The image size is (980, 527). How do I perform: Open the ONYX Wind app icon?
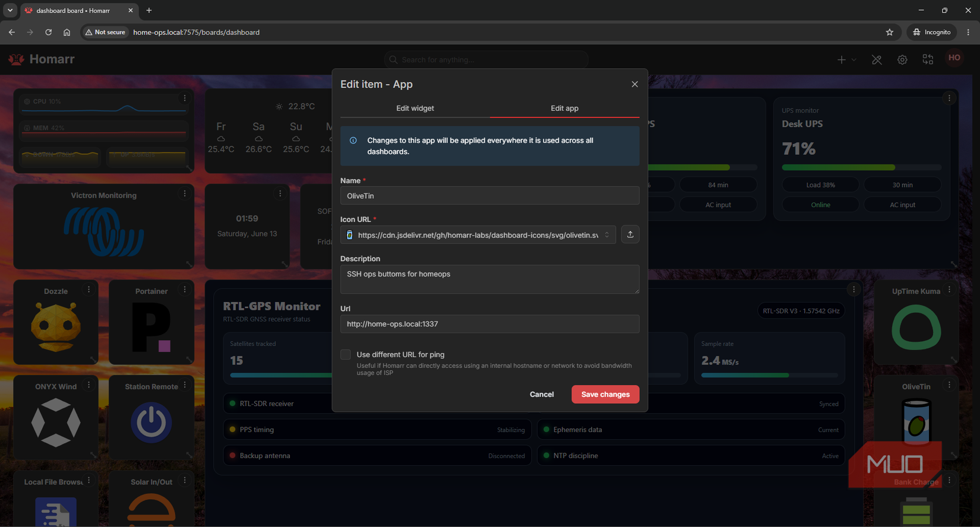click(56, 423)
